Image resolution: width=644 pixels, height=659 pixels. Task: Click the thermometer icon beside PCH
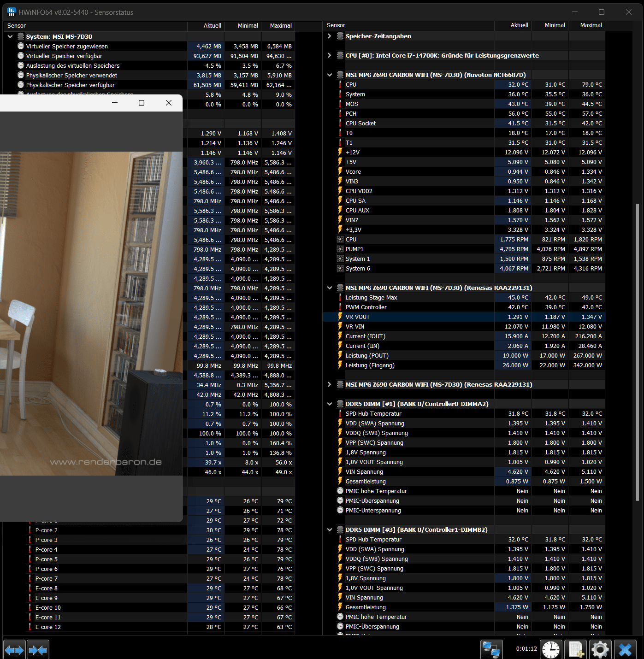coord(340,113)
